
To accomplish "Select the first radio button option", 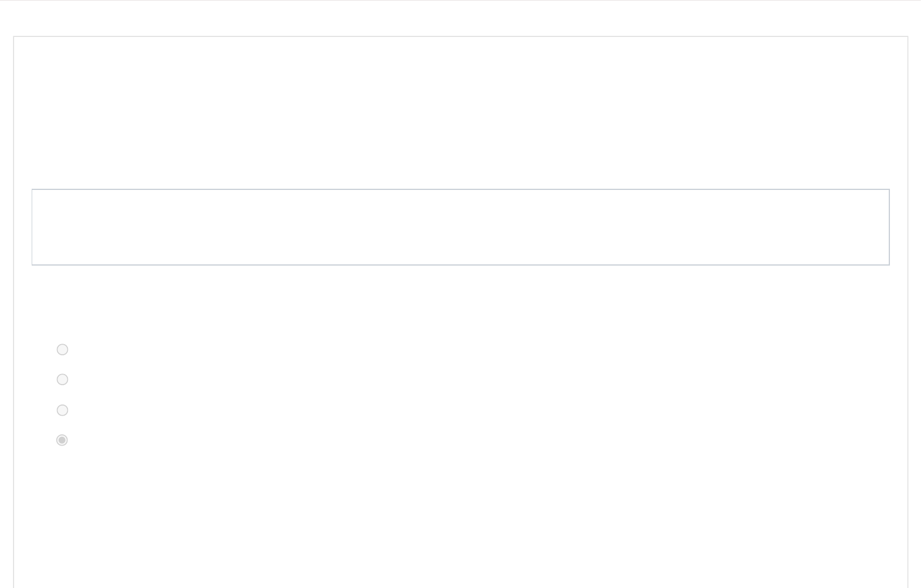I will 62,349.
